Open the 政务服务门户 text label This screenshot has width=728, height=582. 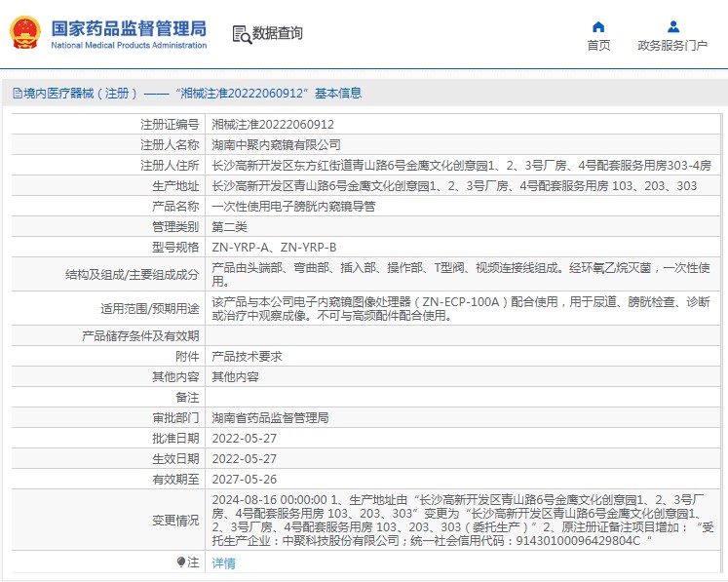click(672, 45)
